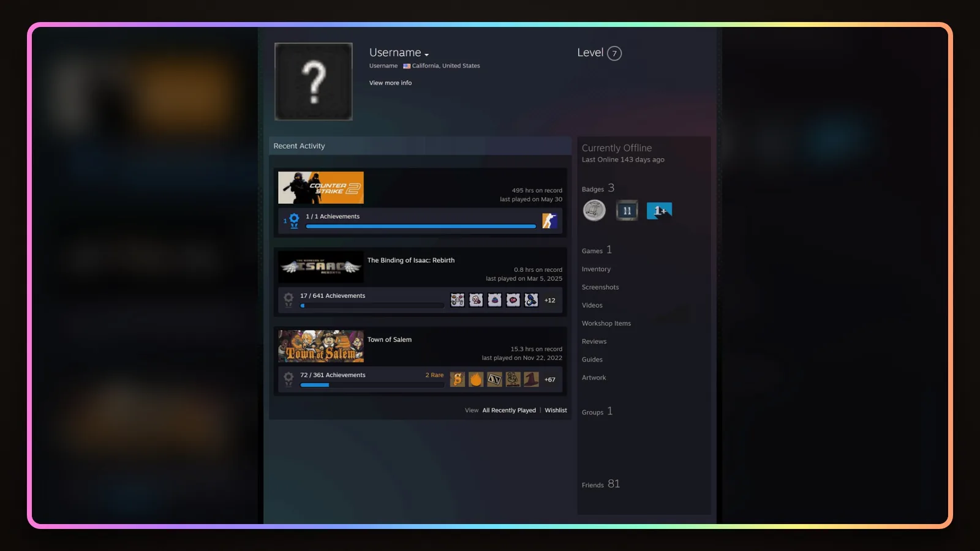Click the Counter-Strike 2 achievement icon
The image size is (980, 551).
tap(549, 220)
